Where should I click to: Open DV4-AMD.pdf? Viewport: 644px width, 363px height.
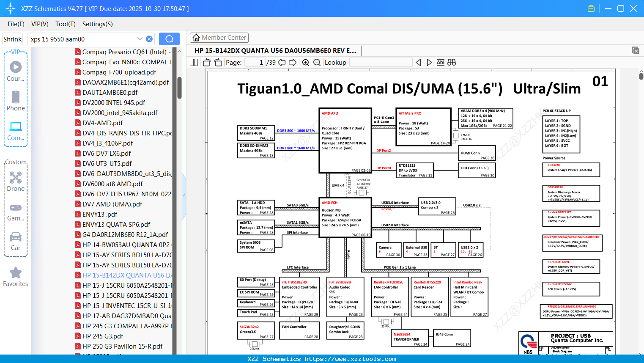pos(99,123)
